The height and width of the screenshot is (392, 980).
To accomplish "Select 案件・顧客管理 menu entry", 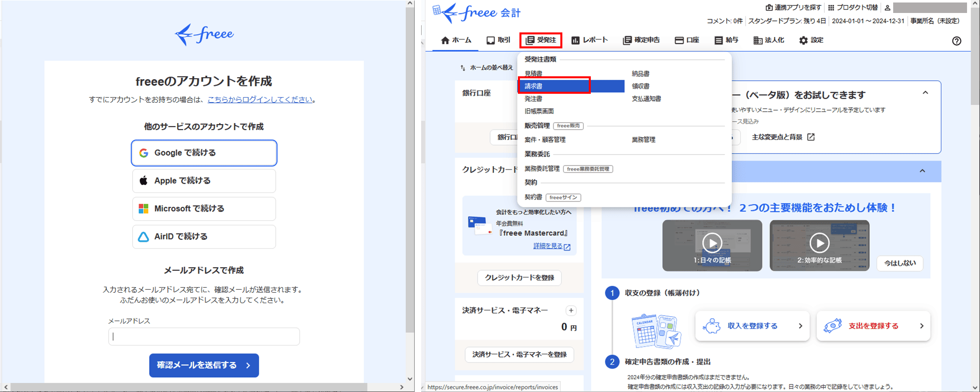I will tap(545, 140).
